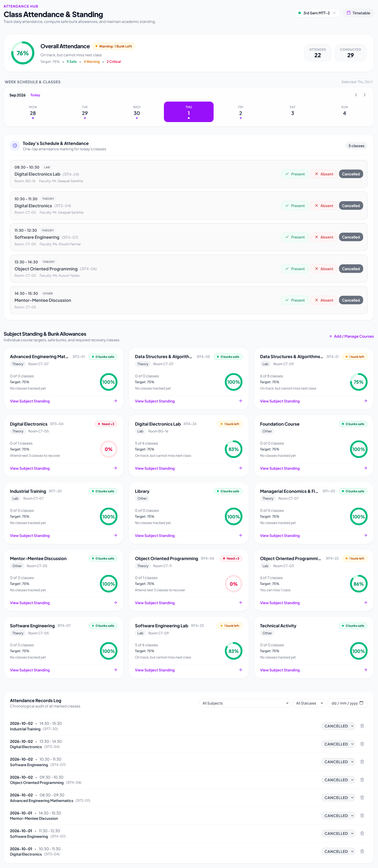Select Wednesday 30 in week schedule
The image size is (378, 868).
click(137, 112)
